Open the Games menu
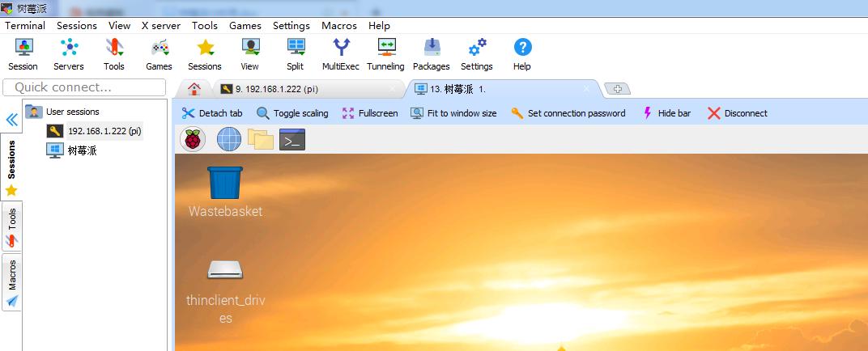This screenshot has height=351, width=868. 245,25
